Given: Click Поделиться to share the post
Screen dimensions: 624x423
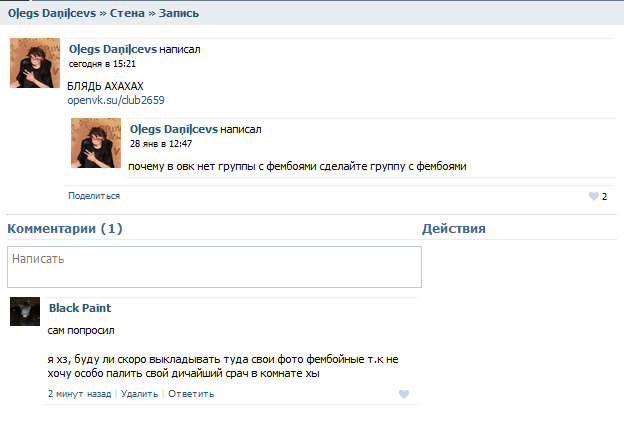Looking at the screenshot, I should (x=94, y=196).
